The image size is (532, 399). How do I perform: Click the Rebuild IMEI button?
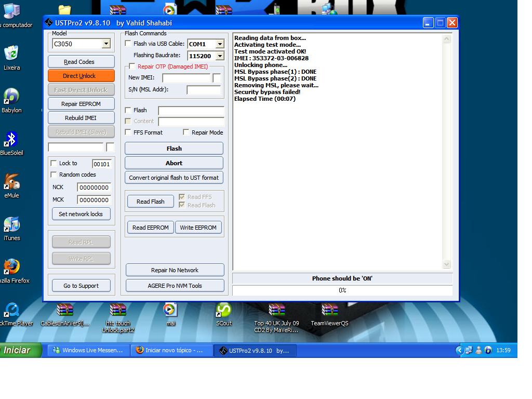[x=81, y=118]
